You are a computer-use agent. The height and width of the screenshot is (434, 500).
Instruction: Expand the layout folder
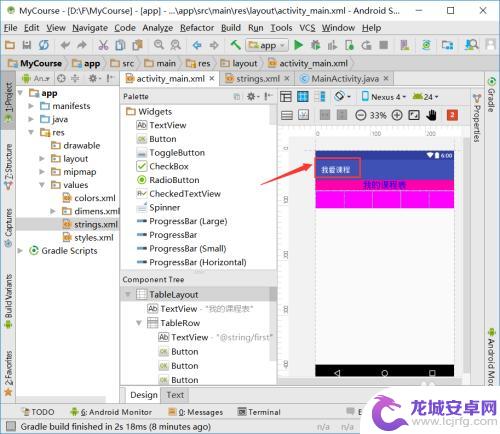click(42, 159)
